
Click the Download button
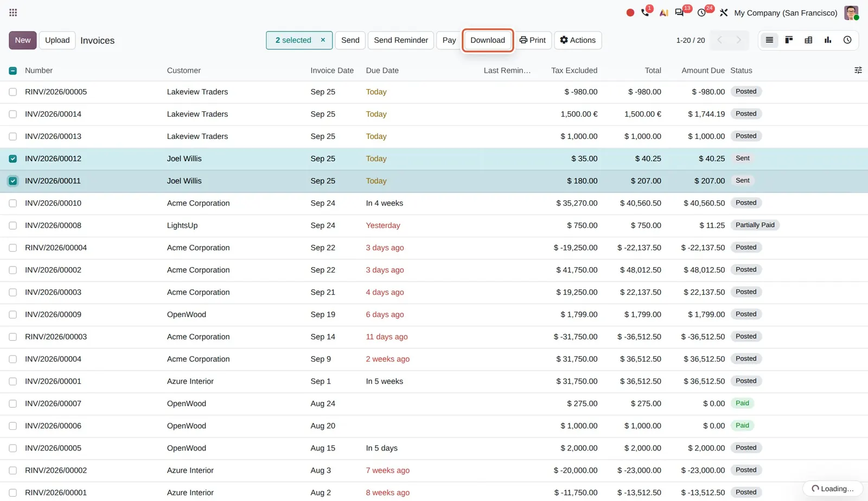click(488, 40)
